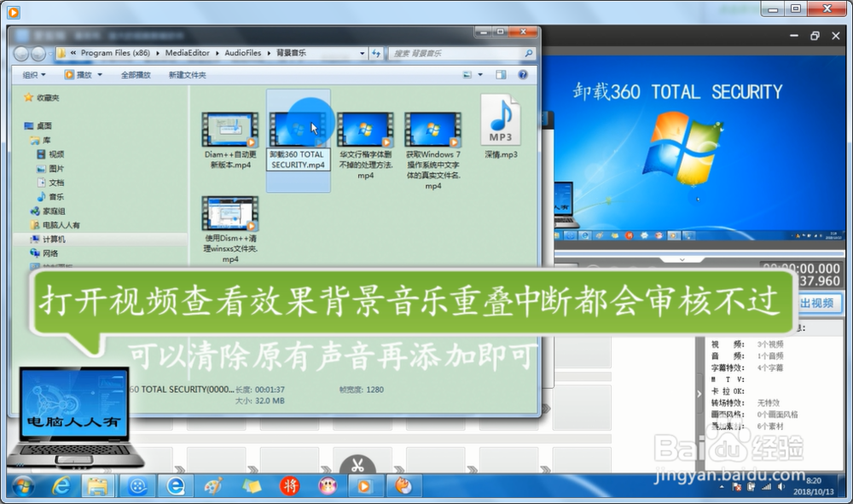Open the film reel app on taskbar
The height and width of the screenshot is (504, 853).
pos(138,486)
